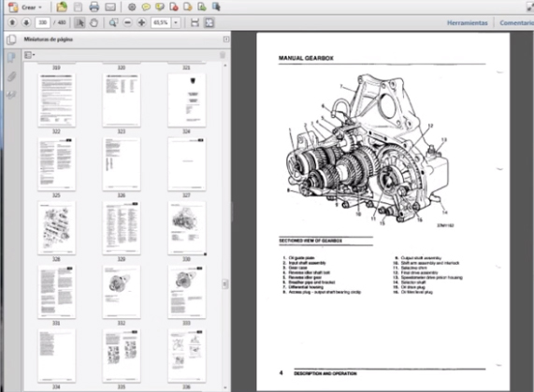Viewport: 534px width, 392px height.
Task: Open the signatures sidebar panel icon
Action: pyautogui.click(x=11, y=94)
